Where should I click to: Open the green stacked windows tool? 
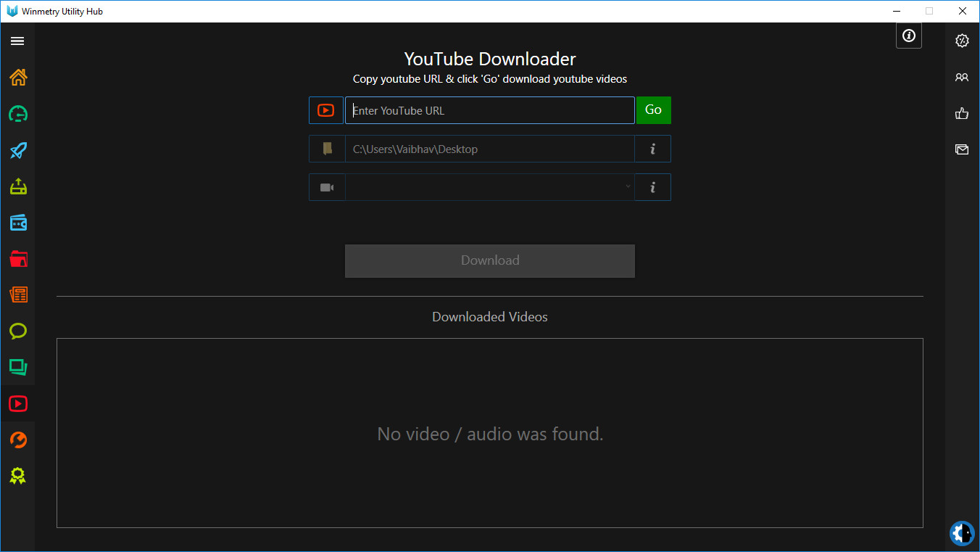pyautogui.click(x=18, y=368)
